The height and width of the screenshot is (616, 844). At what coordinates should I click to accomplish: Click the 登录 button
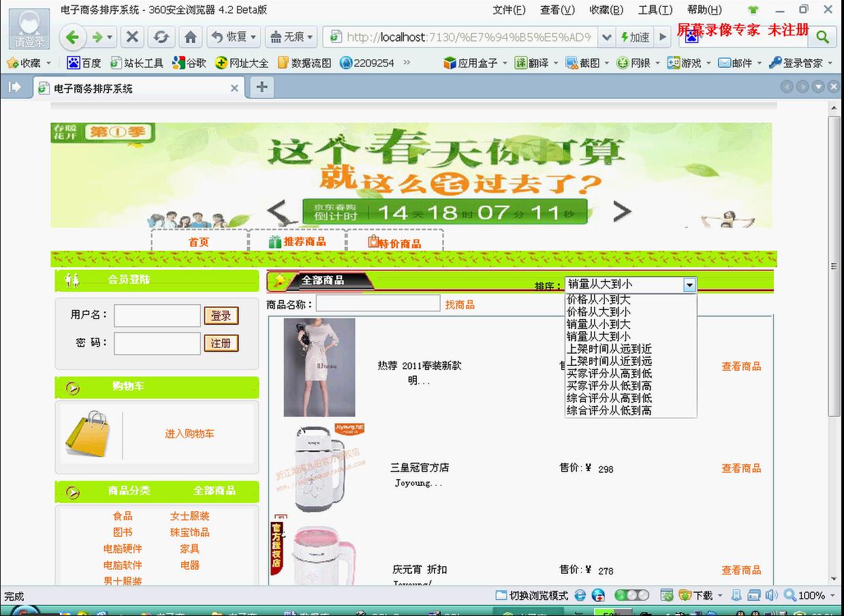tap(221, 315)
